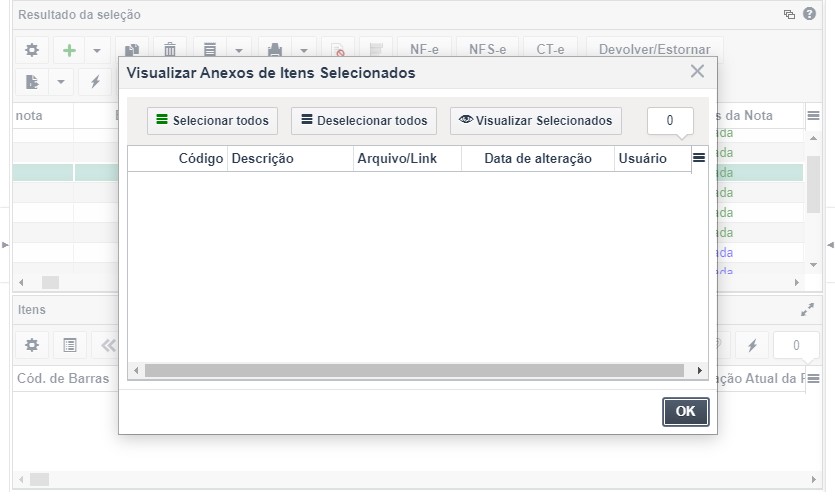Click the list lines icon in top toolbar
835x501 pixels.
(210, 50)
